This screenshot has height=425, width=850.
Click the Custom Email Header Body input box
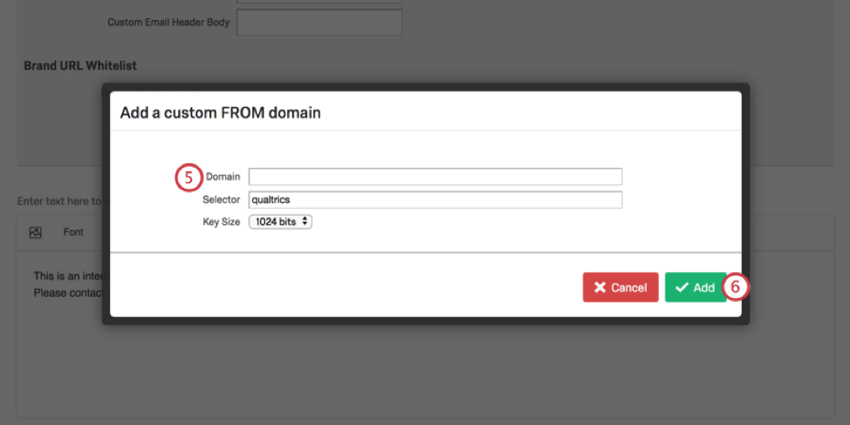[x=319, y=22]
